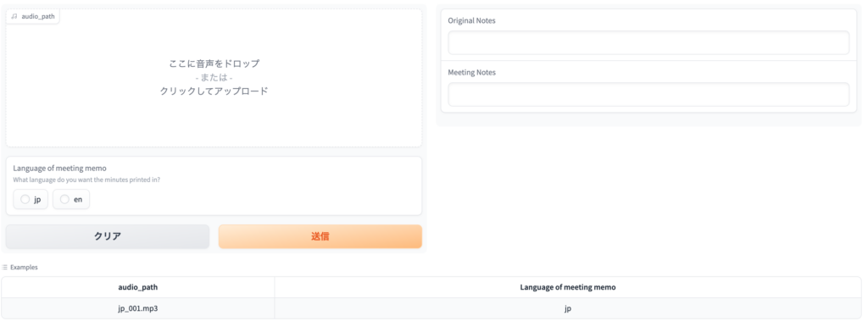
Task: Click the Language of meeting memo radio group title
Action: (x=60, y=169)
